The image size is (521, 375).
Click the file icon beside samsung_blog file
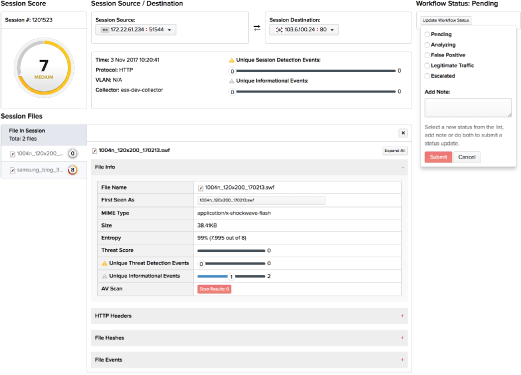pyautogui.click(x=12, y=170)
